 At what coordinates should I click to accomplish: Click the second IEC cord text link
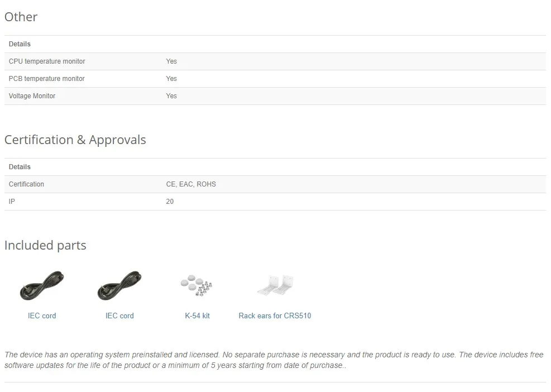(x=119, y=315)
